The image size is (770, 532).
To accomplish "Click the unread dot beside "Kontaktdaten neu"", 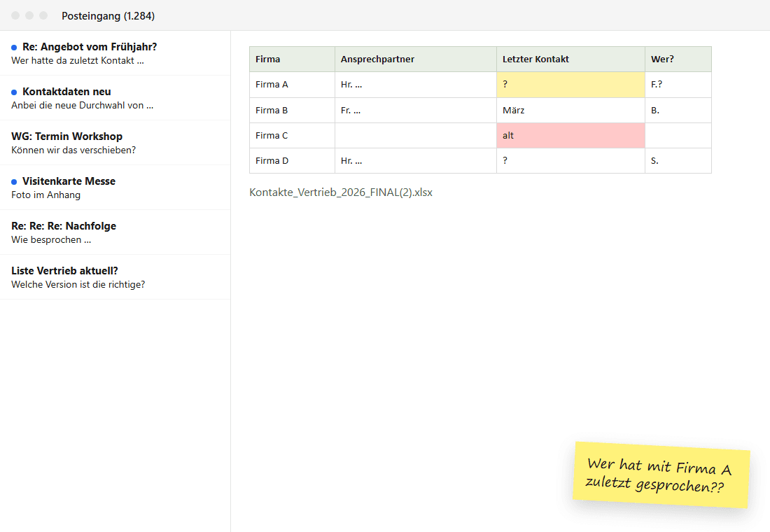I will click(14, 92).
